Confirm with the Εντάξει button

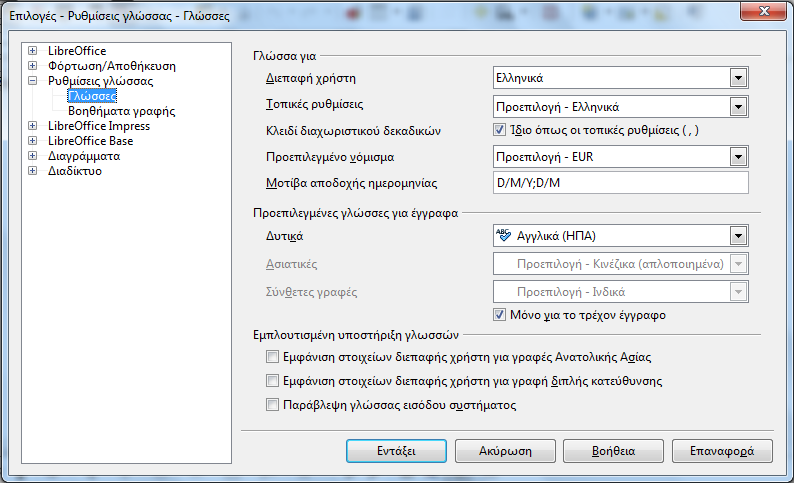(x=396, y=451)
